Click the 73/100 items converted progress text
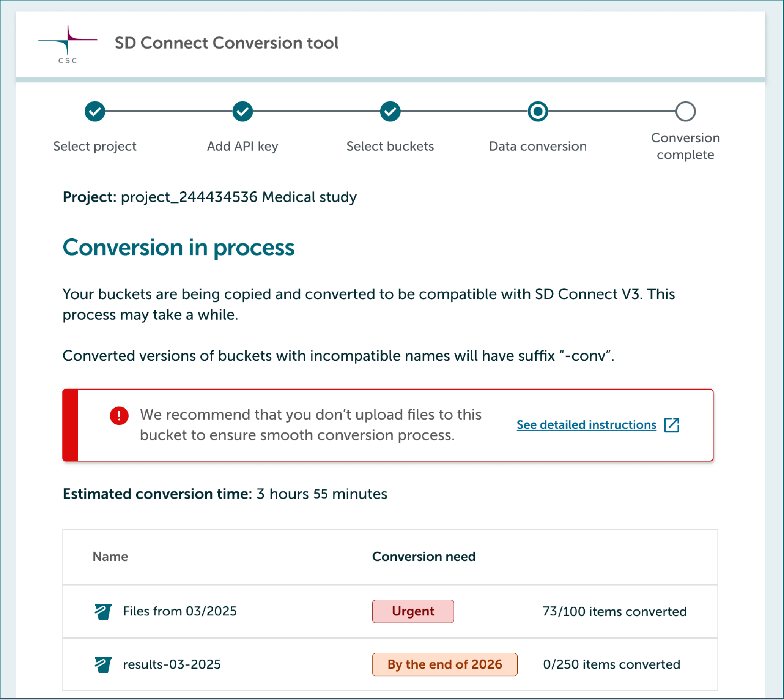Screen dimensions: 784x699 click(614, 611)
